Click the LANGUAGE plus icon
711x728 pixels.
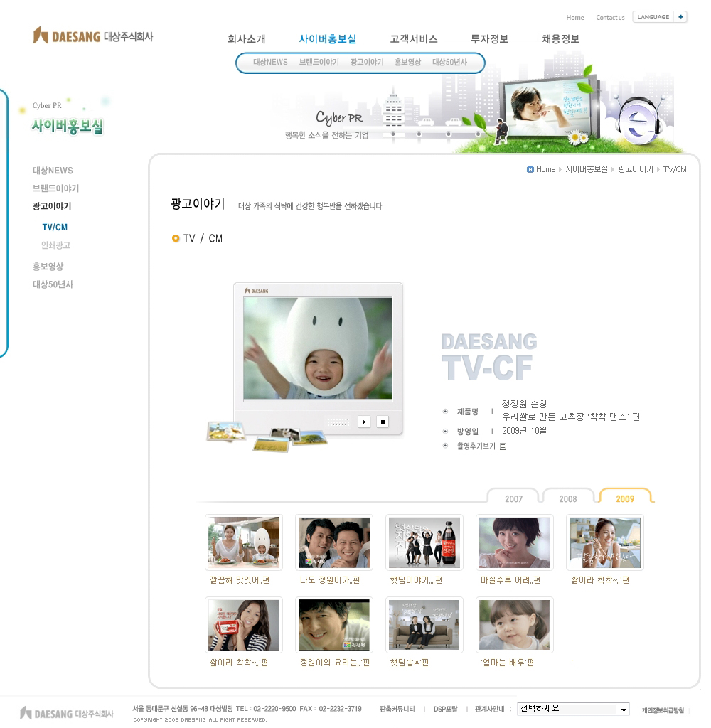coord(680,17)
